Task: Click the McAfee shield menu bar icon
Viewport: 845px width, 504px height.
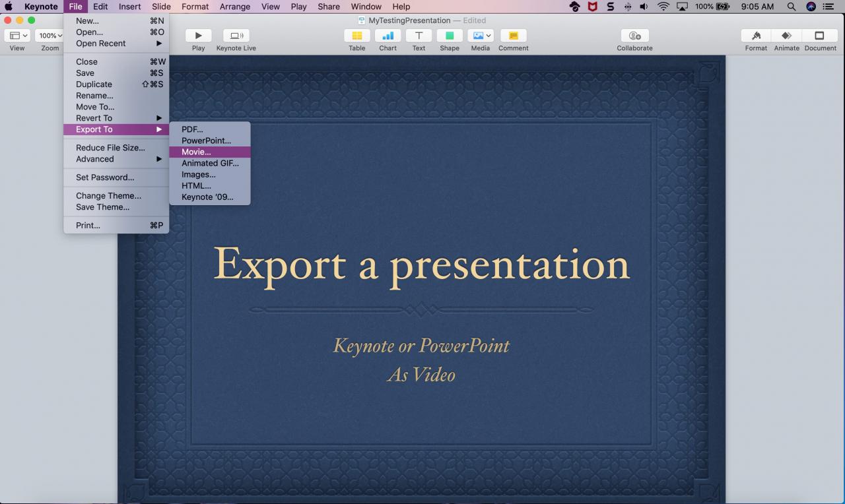Action: point(593,7)
